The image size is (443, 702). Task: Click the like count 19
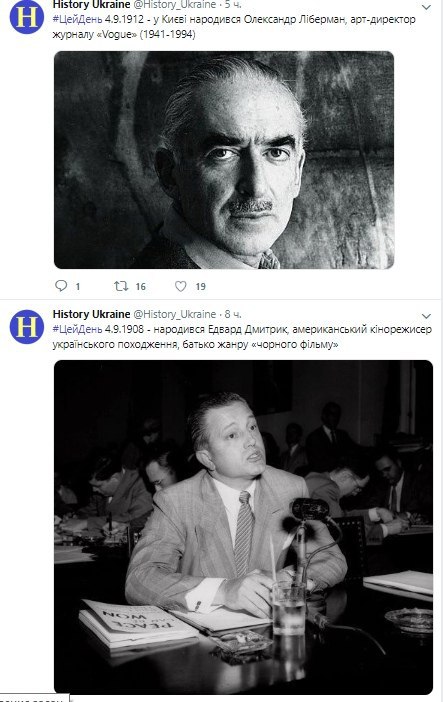click(201, 287)
